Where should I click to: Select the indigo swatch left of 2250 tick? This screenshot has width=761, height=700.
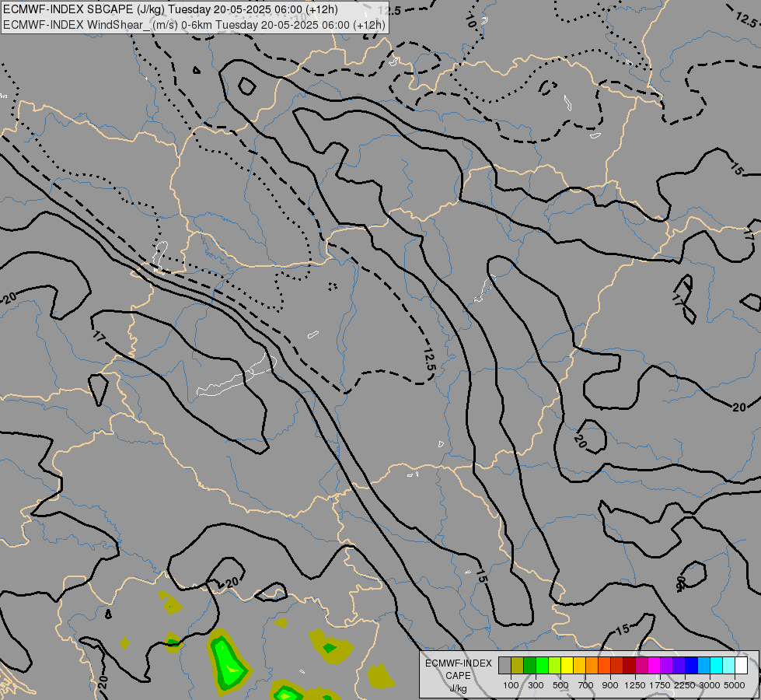679,666
